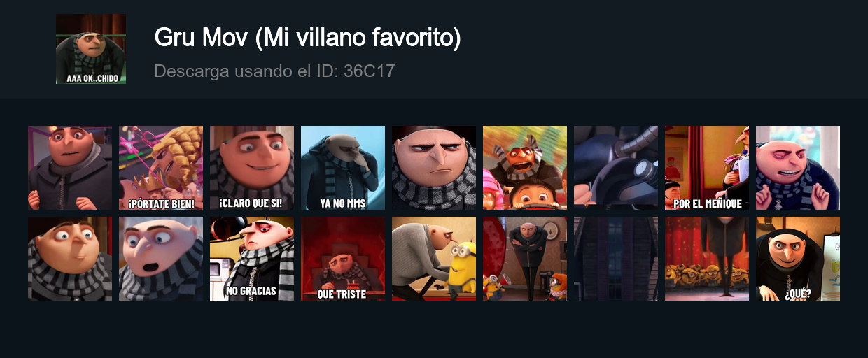Choose the sticker of Gru hugging a minion
868x358 pixels.
coord(434,259)
